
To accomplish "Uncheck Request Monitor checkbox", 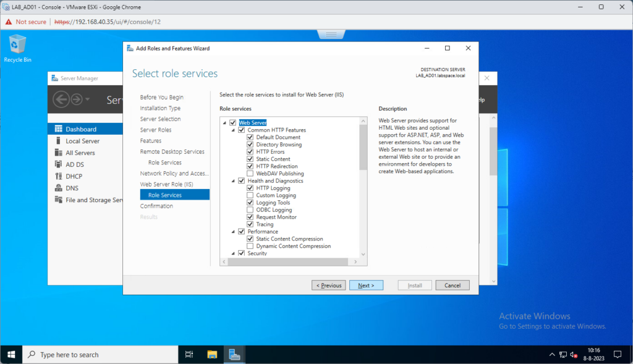I will pos(250,217).
